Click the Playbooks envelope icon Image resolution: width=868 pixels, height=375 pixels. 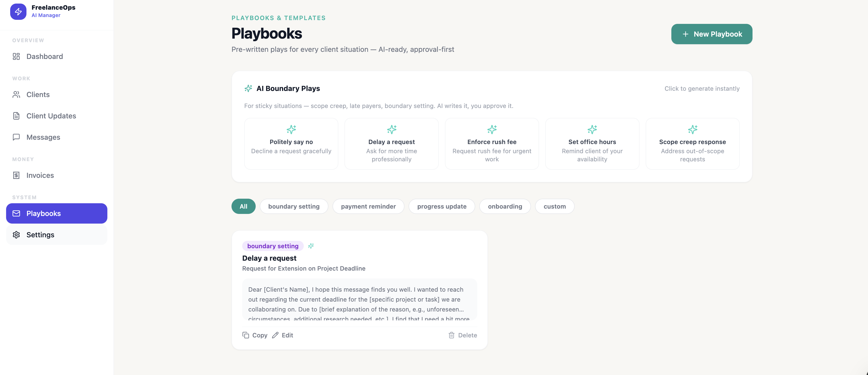point(16,213)
